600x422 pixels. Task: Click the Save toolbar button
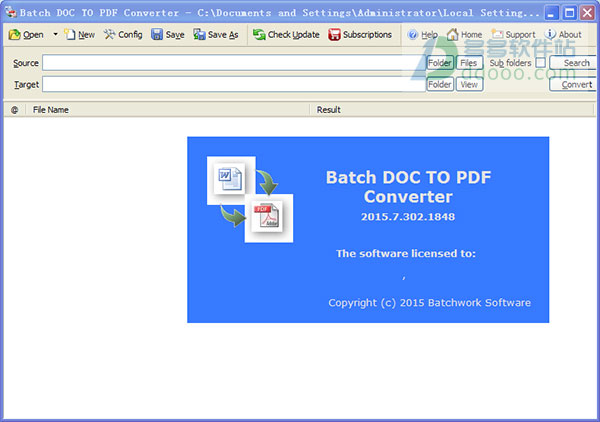(168, 34)
